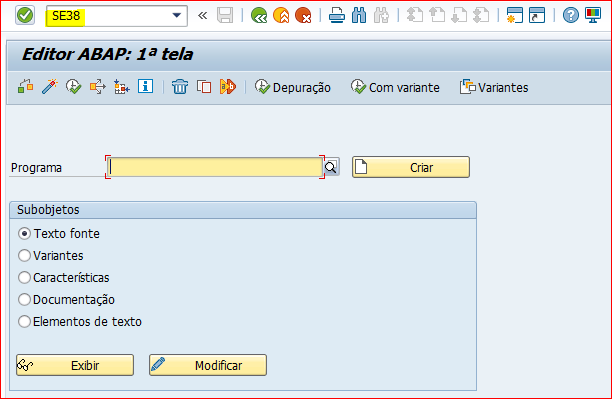Screen dimensions: 612x399
Task: Click the Where-Used List icon
Action: 98,87
